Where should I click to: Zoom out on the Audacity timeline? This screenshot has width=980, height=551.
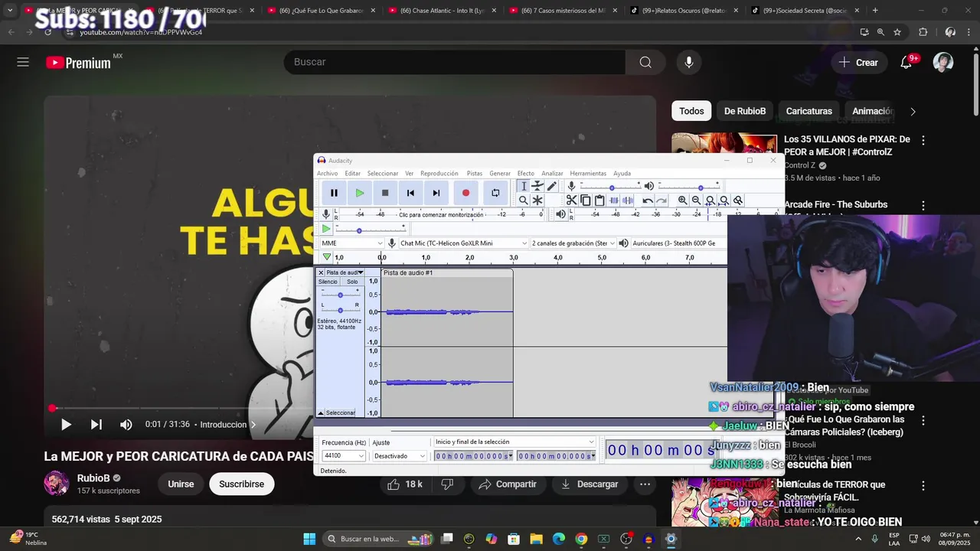696,201
